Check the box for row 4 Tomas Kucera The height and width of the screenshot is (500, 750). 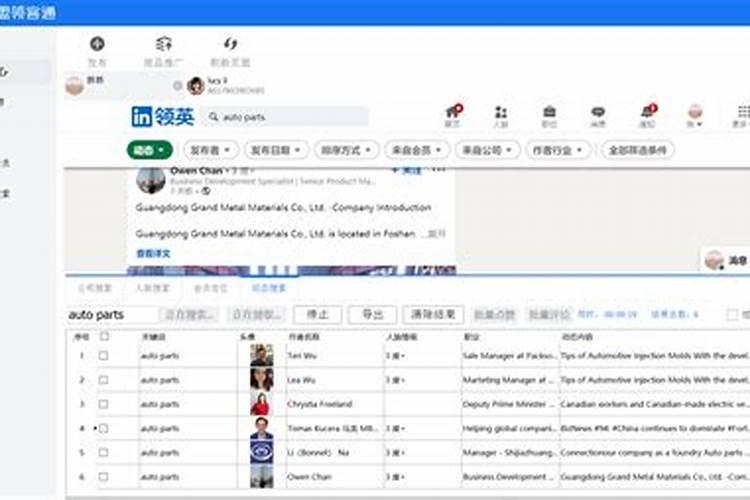[x=103, y=428]
